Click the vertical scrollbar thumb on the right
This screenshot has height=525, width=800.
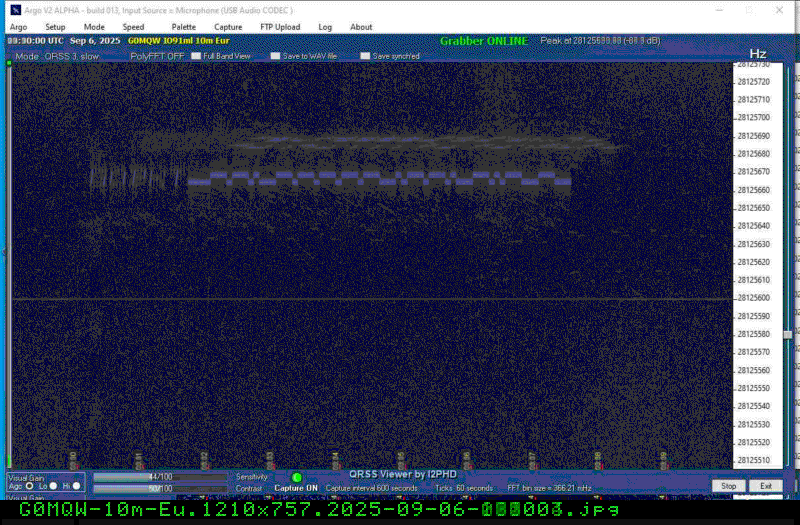pos(788,335)
